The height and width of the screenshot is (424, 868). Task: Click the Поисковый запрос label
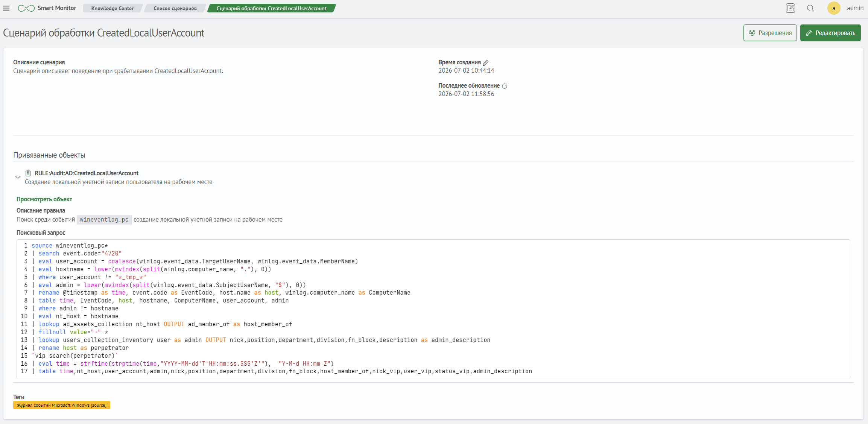(x=41, y=233)
